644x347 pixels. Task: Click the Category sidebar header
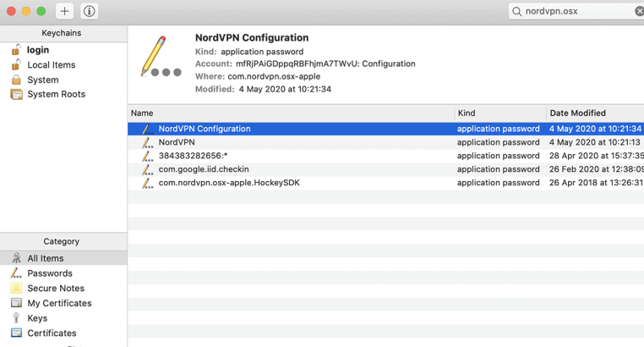[62, 241]
